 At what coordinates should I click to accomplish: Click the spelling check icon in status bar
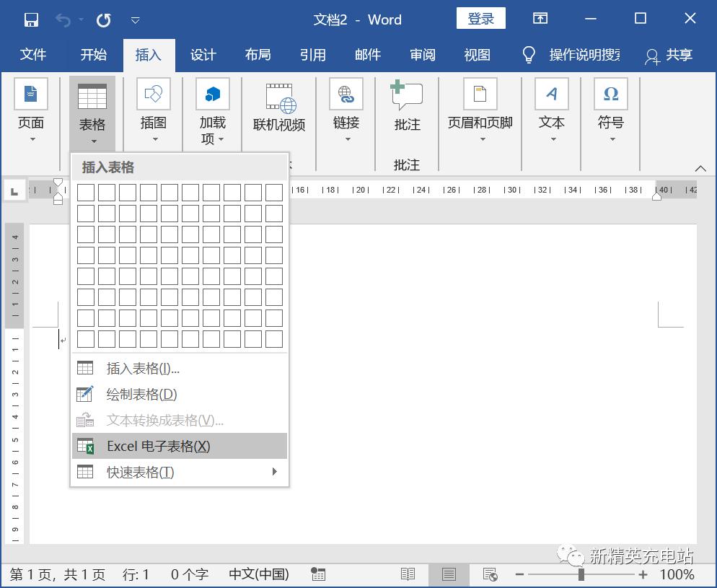click(318, 574)
